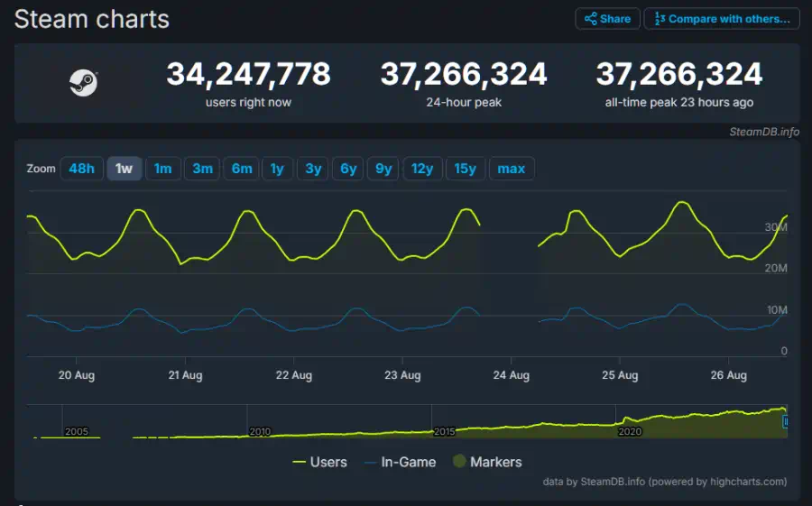Toggle Markers in the chart legend
This screenshot has height=506, width=812.
point(487,462)
